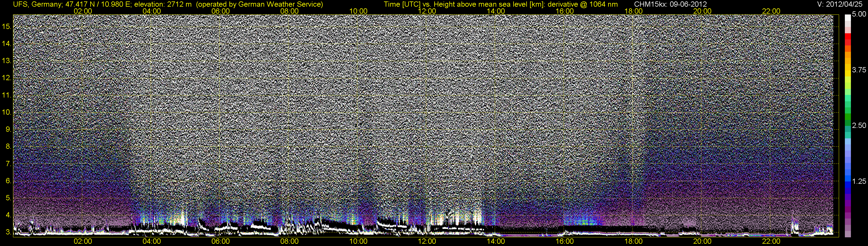This screenshot has height=246, width=868.
Task: Click the '12.' height axis label
Action: pyautogui.click(x=7, y=78)
